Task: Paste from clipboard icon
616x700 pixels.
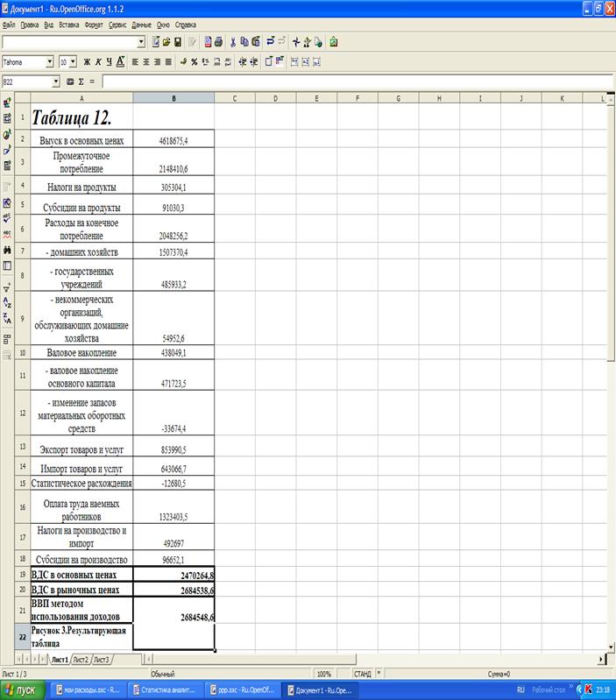Action: 255,42
